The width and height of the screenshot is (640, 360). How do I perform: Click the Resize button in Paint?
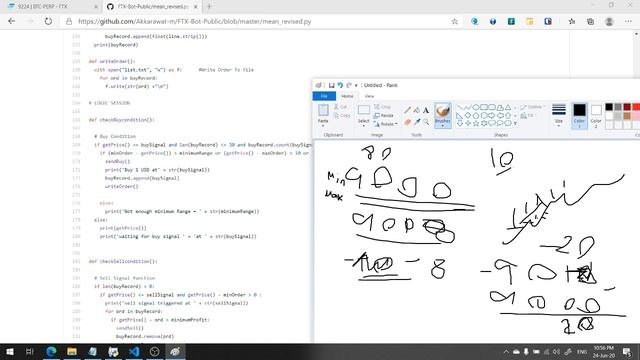pyautogui.click(x=384, y=116)
